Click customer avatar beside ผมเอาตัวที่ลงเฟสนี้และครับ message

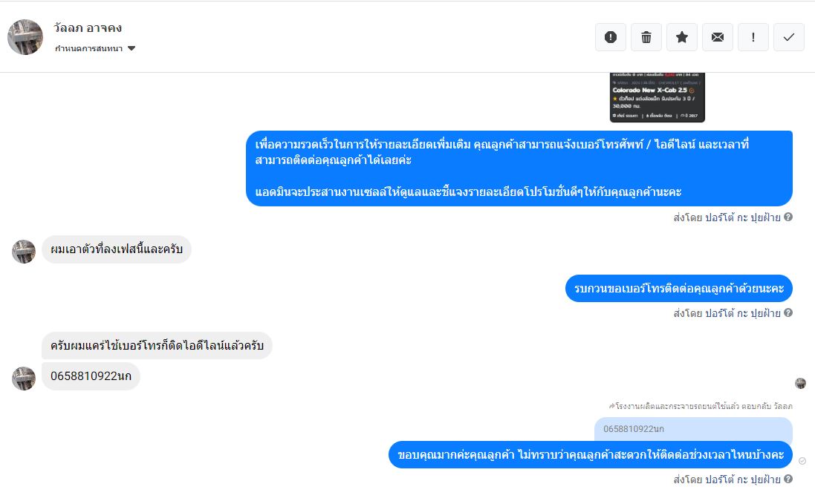[24, 252]
